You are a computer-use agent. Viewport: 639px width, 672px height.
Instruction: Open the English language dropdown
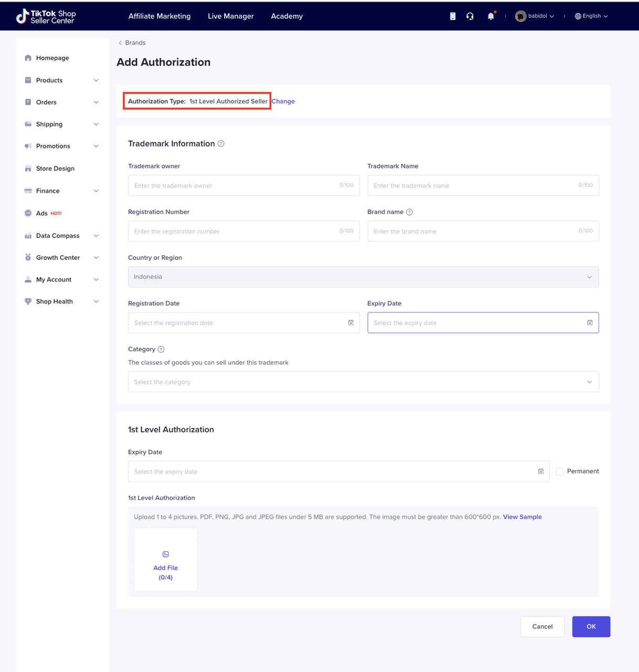(x=591, y=16)
